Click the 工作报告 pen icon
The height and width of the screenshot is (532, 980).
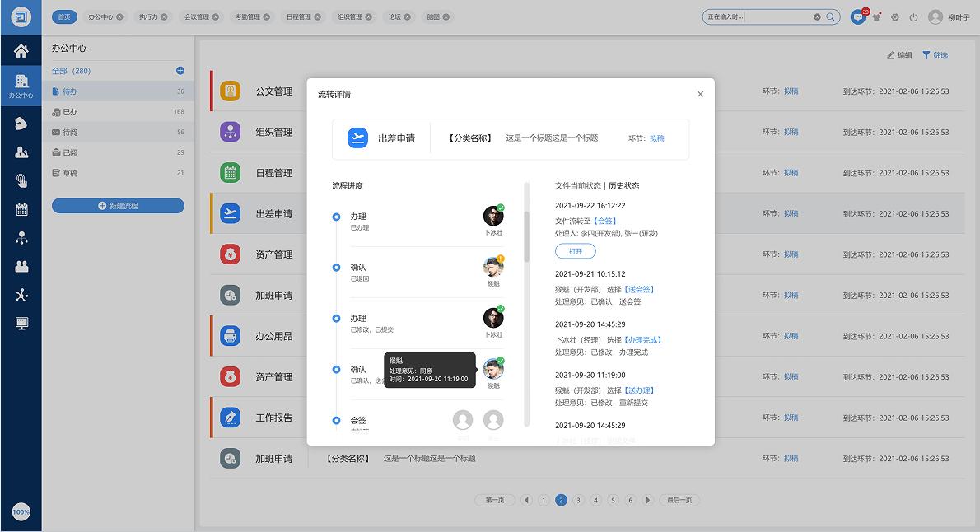[x=231, y=418]
